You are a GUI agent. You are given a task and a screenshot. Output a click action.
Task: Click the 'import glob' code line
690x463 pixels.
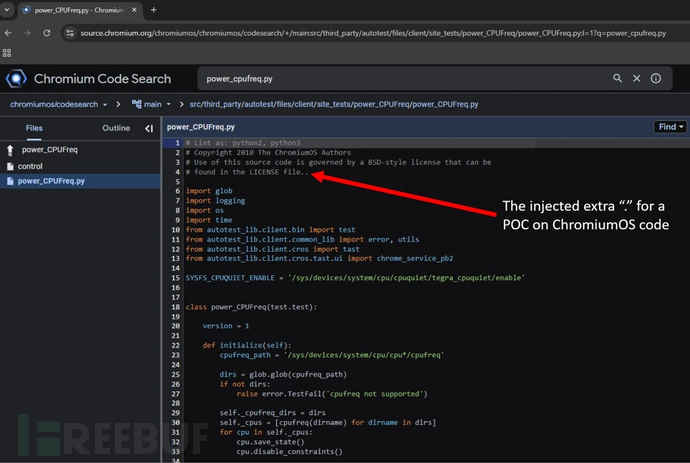209,191
